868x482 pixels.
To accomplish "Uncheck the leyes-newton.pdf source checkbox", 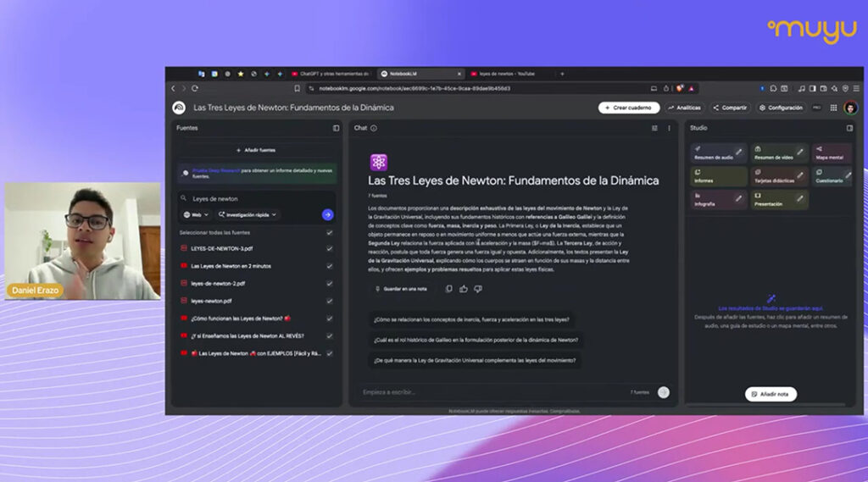I will 330,301.
